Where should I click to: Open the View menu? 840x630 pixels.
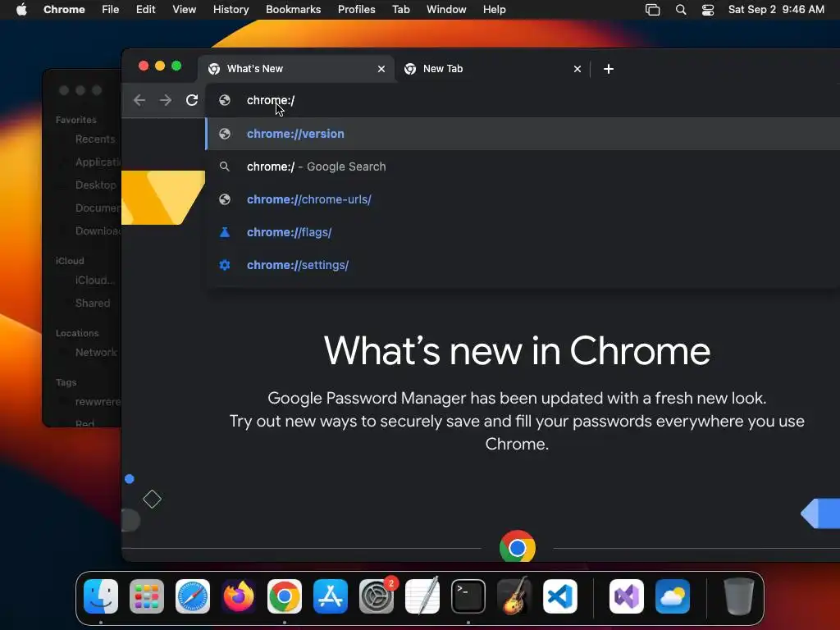coord(185,10)
